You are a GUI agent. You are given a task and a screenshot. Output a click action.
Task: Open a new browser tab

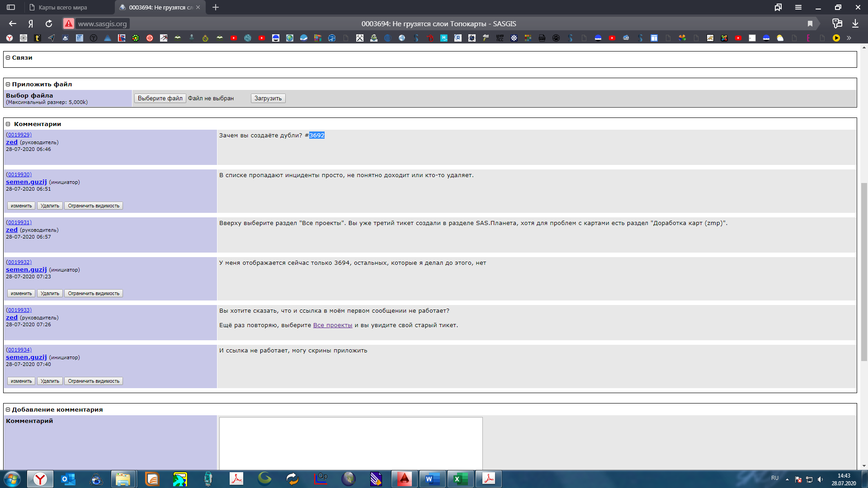point(216,7)
